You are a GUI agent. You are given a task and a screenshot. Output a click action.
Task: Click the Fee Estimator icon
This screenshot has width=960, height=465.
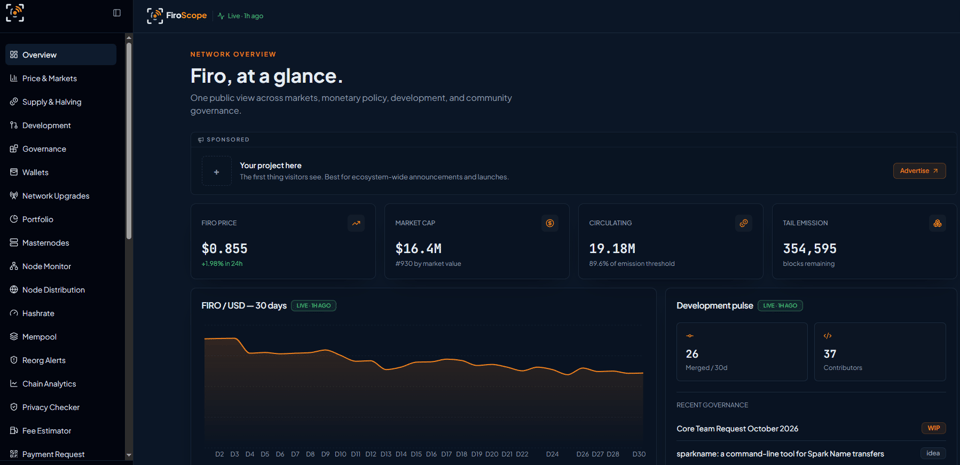pyautogui.click(x=13, y=431)
